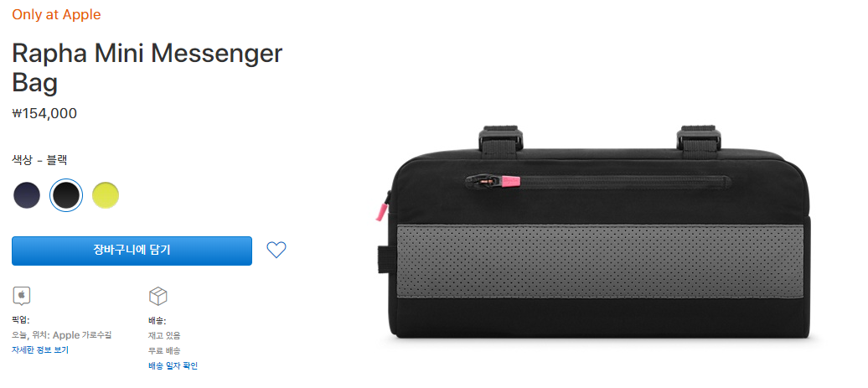The image size is (868, 388).
Task: Click the 색상 - 블랙 color label
Action: click(39, 161)
